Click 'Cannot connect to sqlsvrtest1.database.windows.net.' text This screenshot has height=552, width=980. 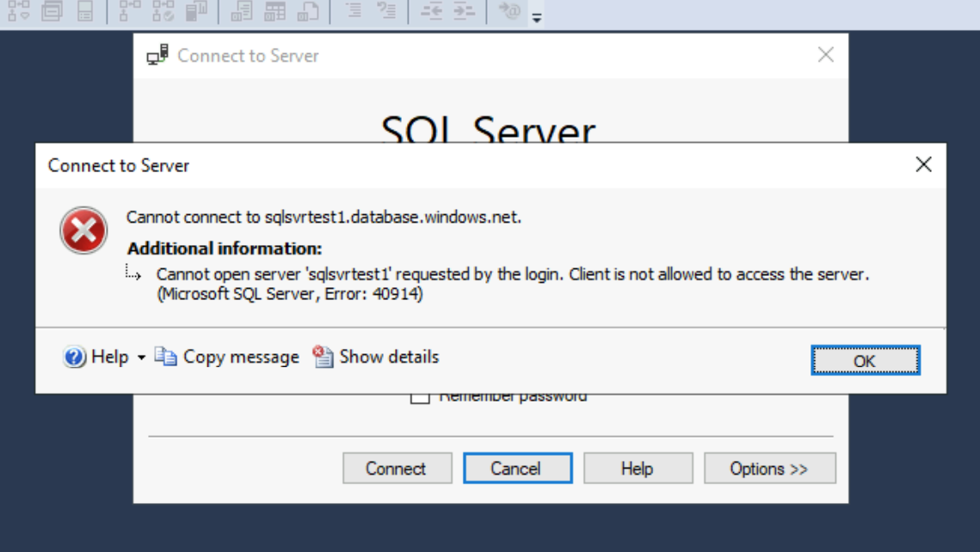pos(324,218)
